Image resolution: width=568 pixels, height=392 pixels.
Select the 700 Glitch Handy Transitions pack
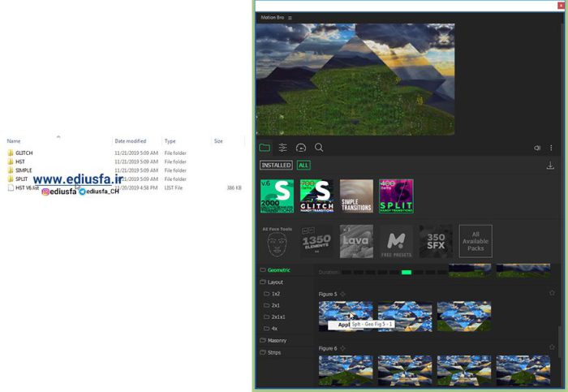coord(317,196)
